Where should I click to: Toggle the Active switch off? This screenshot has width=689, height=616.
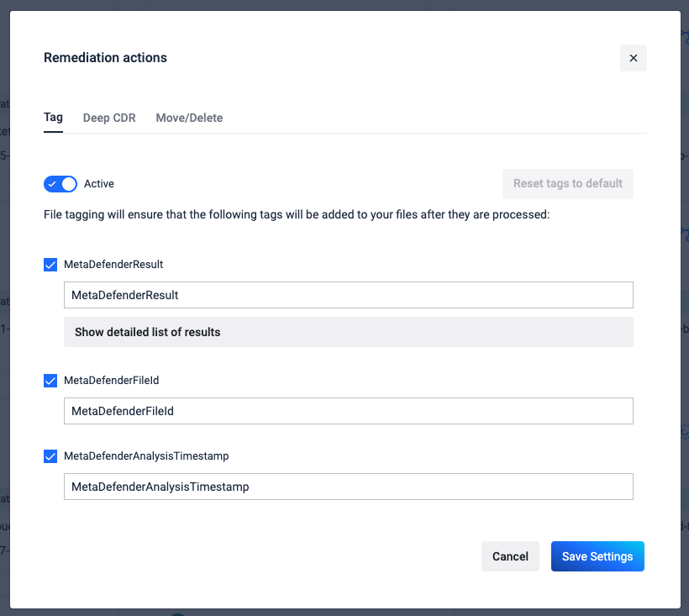pos(60,184)
